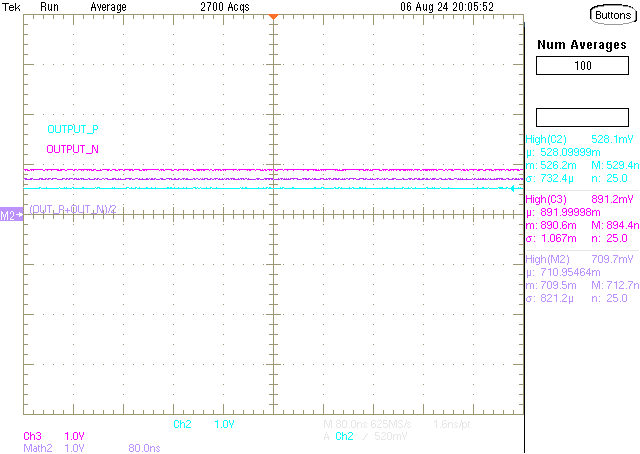
Task: Open the High(C2) measurement readout
Action: [x=580, y=139]
